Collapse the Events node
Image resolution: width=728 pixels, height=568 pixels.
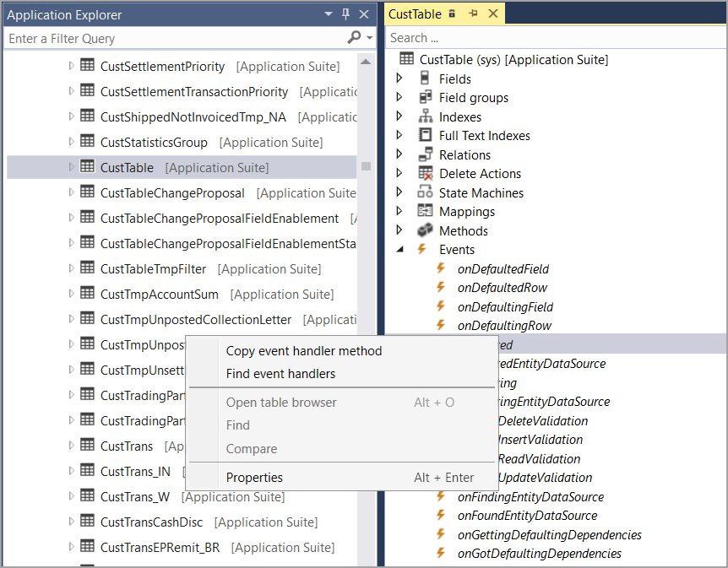pos(399,249)
